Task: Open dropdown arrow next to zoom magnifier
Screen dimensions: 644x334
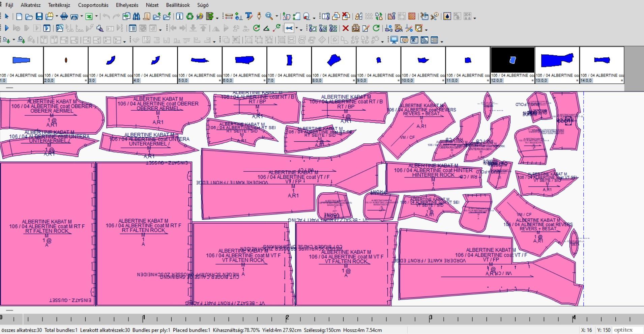Action: pos(277,17)
